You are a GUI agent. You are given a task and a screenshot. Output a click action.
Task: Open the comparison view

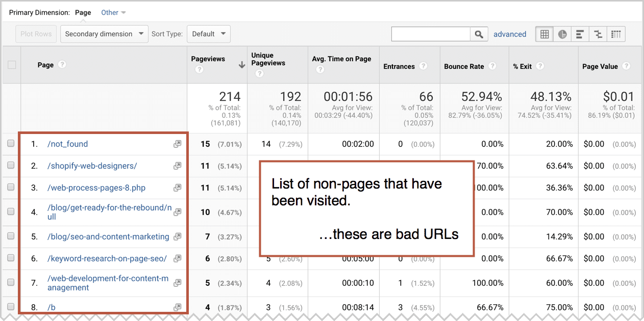click(598, 34)
